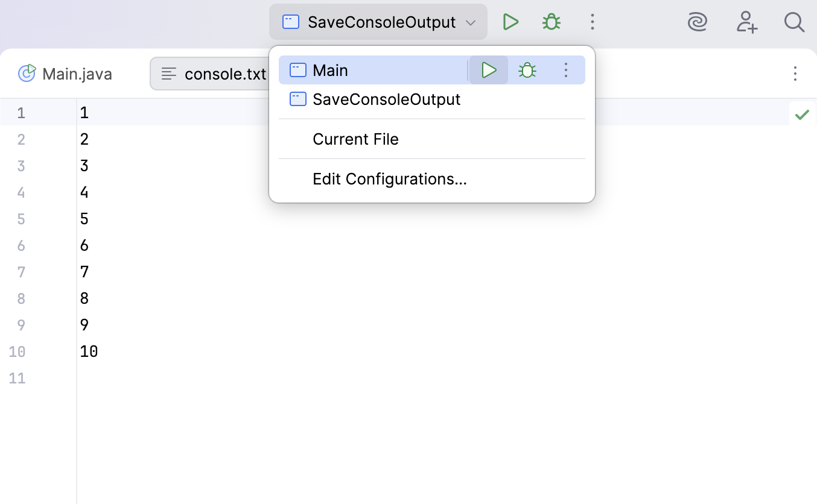Open Edit Configurations dialog

point(390,178)
